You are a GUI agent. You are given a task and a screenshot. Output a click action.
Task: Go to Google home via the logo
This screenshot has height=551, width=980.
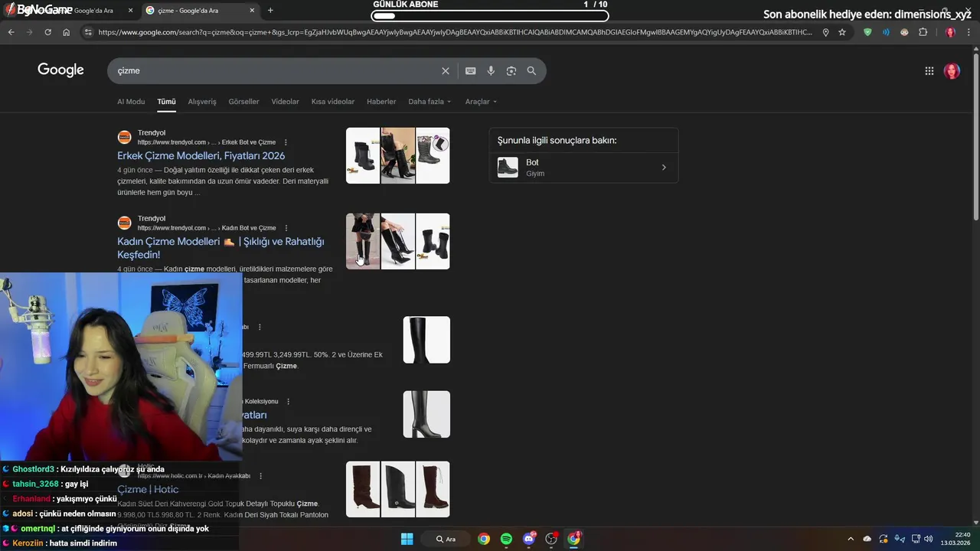click(x=60, y=70)
